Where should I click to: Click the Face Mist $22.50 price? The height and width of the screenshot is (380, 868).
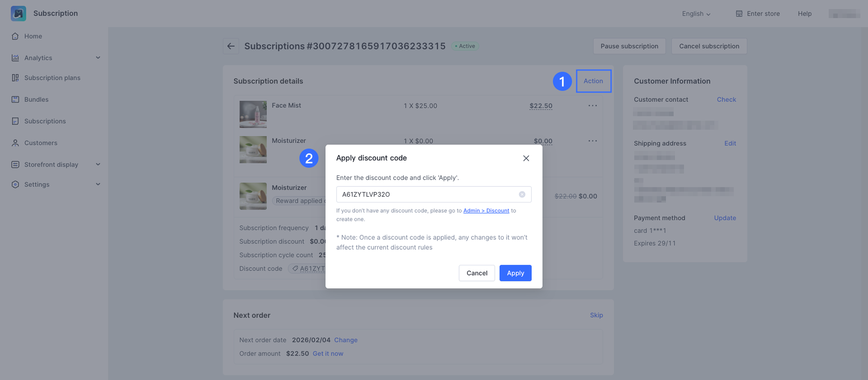[x=541, y=106]
